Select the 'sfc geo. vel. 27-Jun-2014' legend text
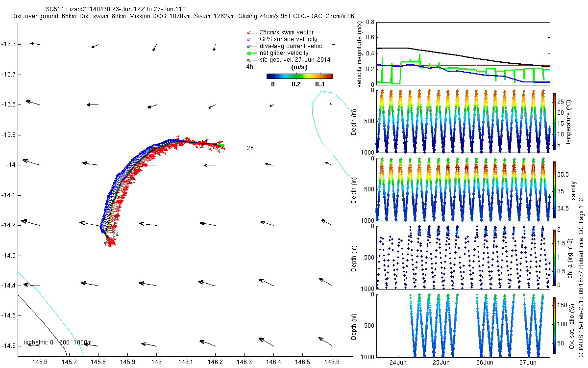This screenshot has height=368, width=588. (295, 60)
